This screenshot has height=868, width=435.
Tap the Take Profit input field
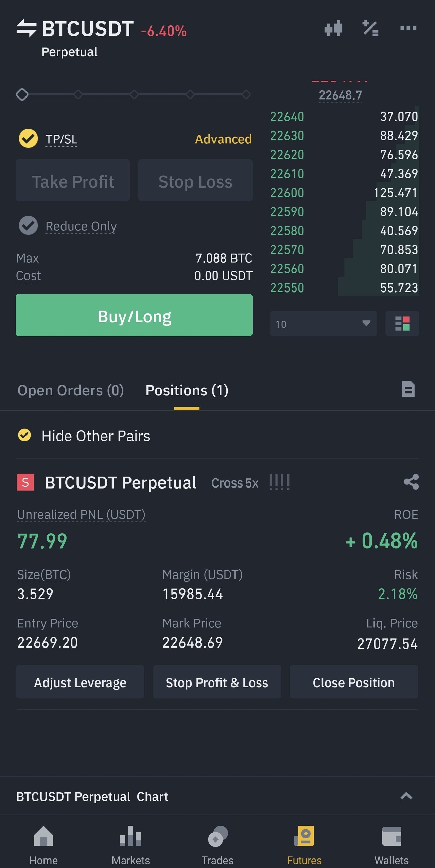73,181
